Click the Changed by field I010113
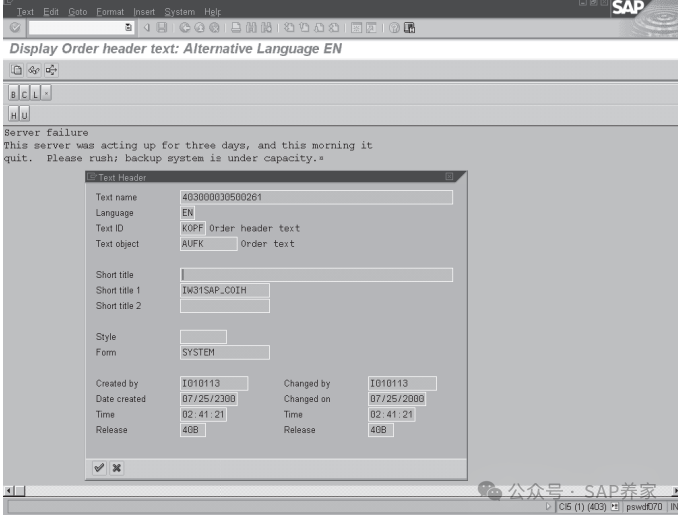Viewport: 678px width, 518px height. coord(402,384)
